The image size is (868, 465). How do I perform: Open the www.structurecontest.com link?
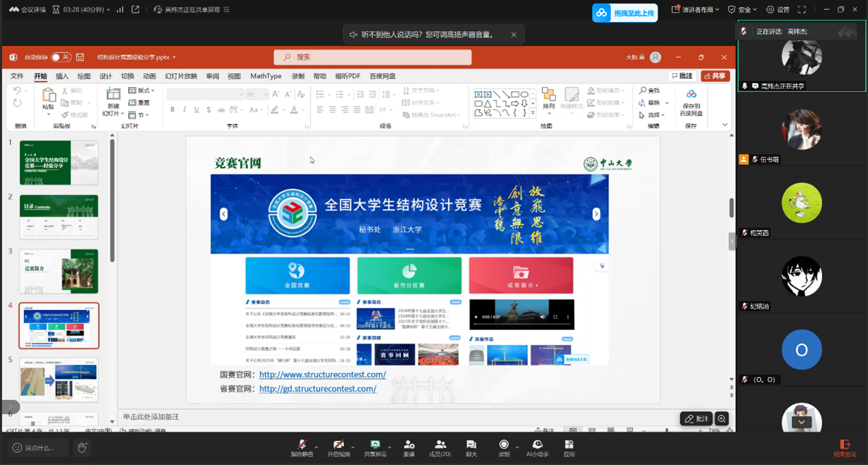tap(322, 374)
